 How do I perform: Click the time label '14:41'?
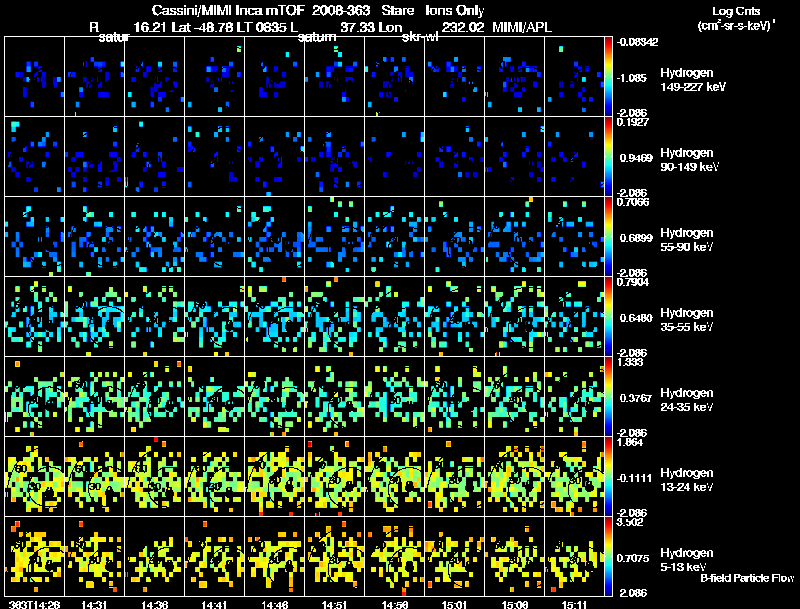[214, 604]
